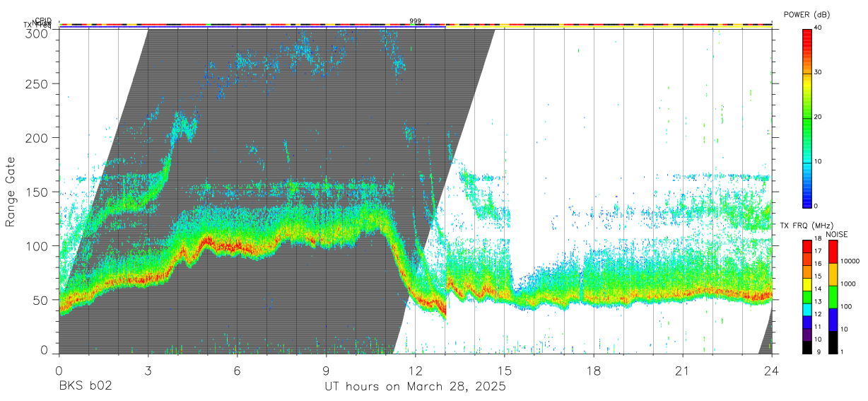Click the 0 label on the power scale
868x401 pixels.
coord(816,206)
